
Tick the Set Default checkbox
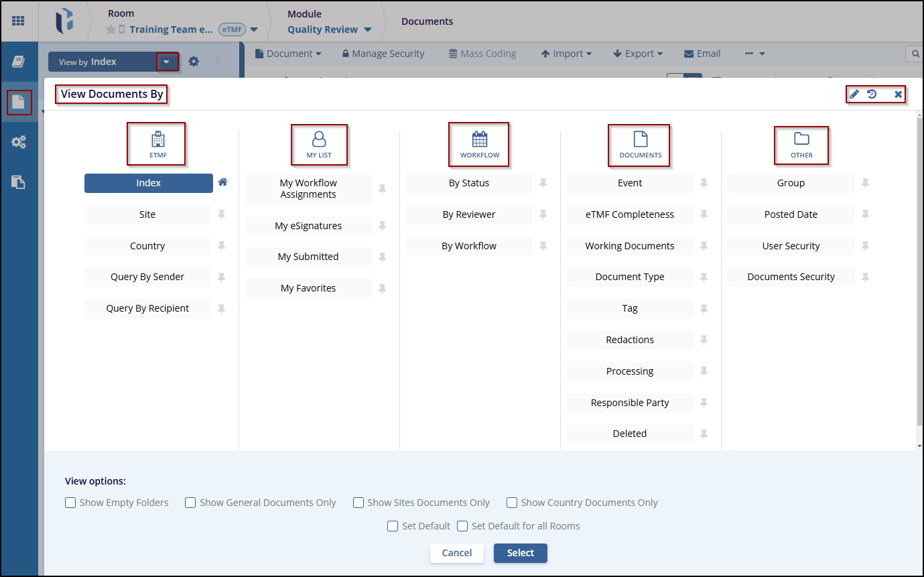coord(393,526)
